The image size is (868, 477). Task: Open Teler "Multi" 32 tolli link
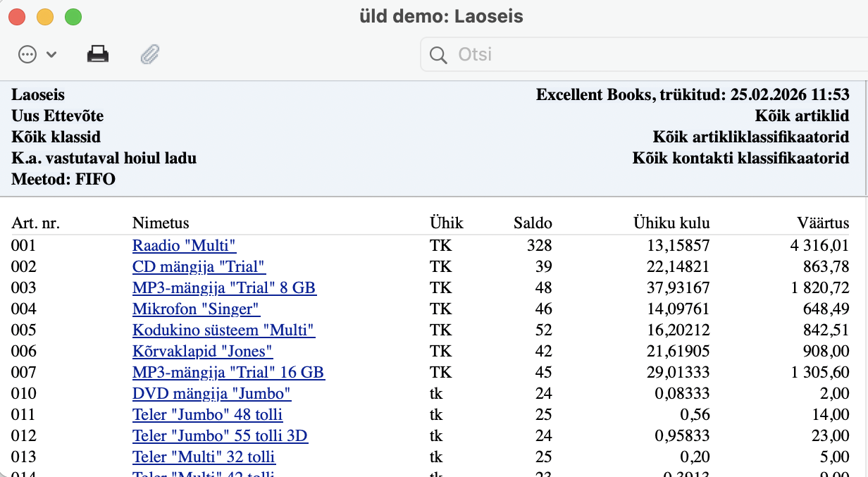click(204, 457)
